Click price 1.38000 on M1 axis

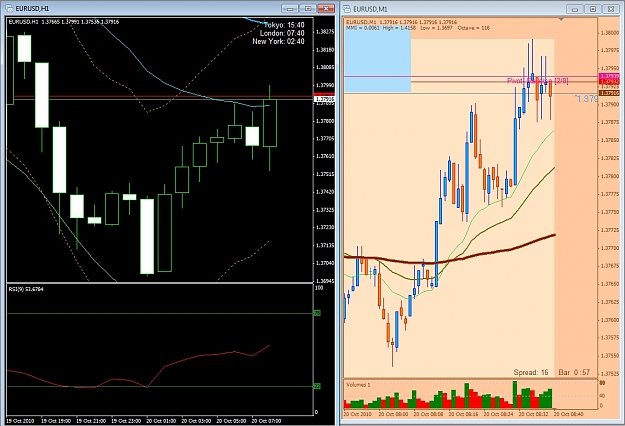coord(610,33)
